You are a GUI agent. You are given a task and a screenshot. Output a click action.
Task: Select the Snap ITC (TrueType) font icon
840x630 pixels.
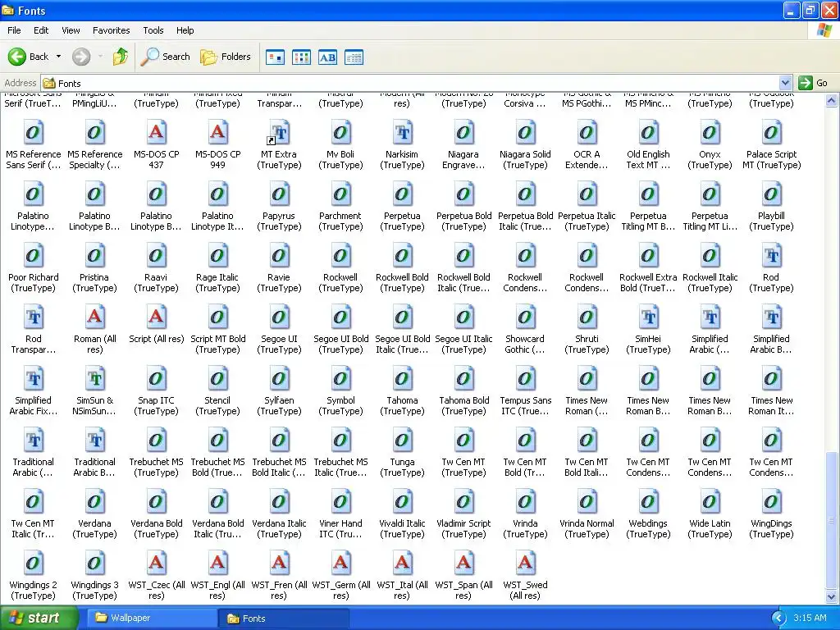click(x=156, y=379)
